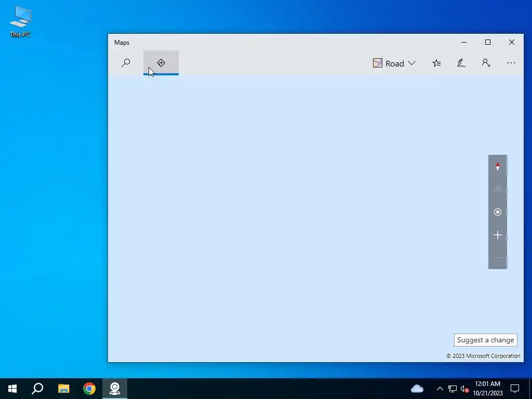Image resolution: width=532 pixels, height=399 pixels.
Task: Open the notification center icon
Action: [515, 389]
